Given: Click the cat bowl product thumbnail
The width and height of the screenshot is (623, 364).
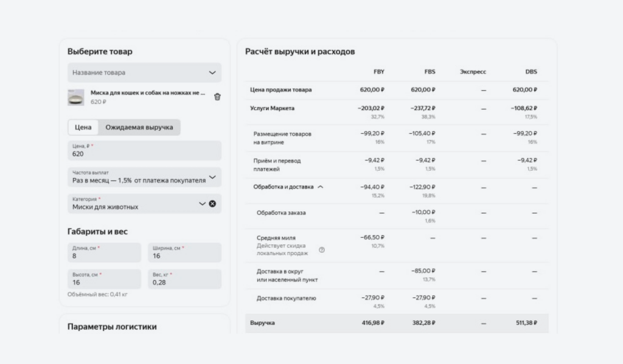Looking at the screenshot, I should [76, 97].
